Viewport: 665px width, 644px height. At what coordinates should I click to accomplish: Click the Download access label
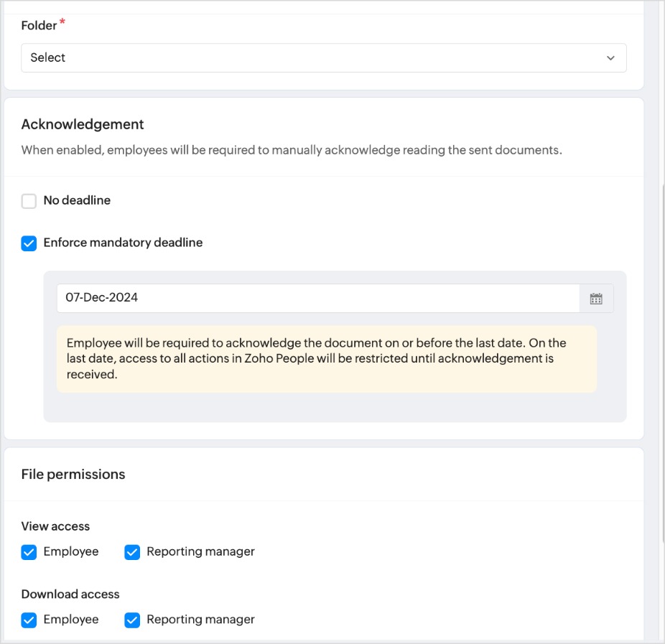[x=70, y=594]
